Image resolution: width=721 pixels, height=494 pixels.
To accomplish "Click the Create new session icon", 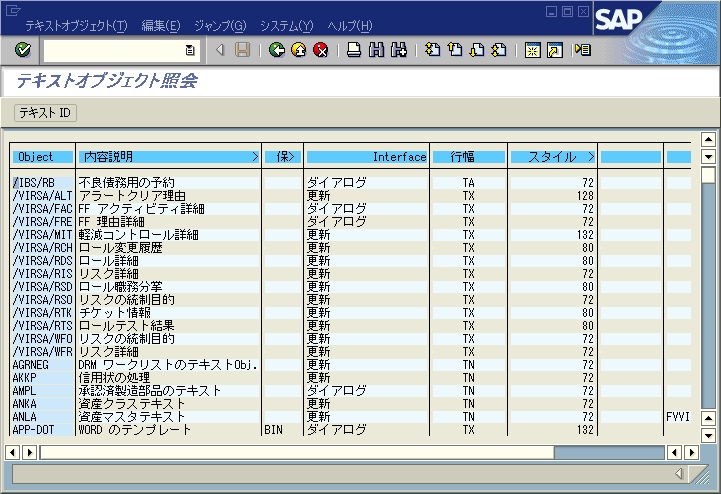I will (533, 50).
